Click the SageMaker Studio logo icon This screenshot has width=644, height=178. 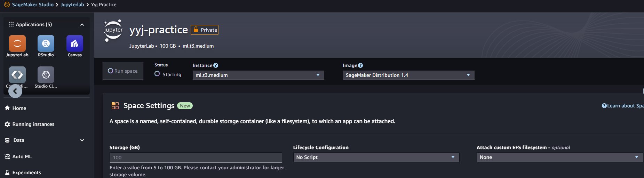[x=7, y=5]
